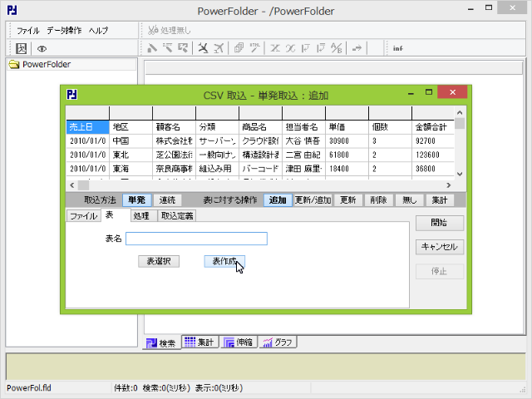Image resolution: width=532 pixels, height=399 pixels.
Task: Click the 表名 text input field
Action: [196, 239]
